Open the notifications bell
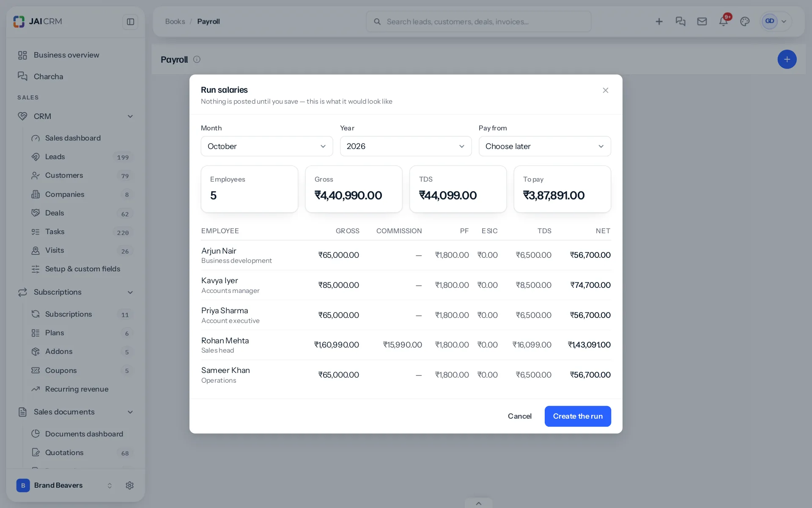This screenshot has width=812, height=508. 724,21
